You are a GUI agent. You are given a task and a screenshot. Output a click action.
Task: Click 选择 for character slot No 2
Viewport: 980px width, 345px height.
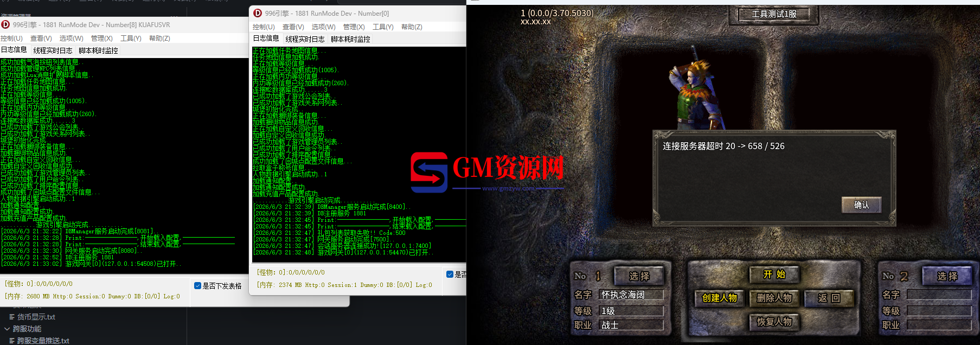click(x=947, y=276)
